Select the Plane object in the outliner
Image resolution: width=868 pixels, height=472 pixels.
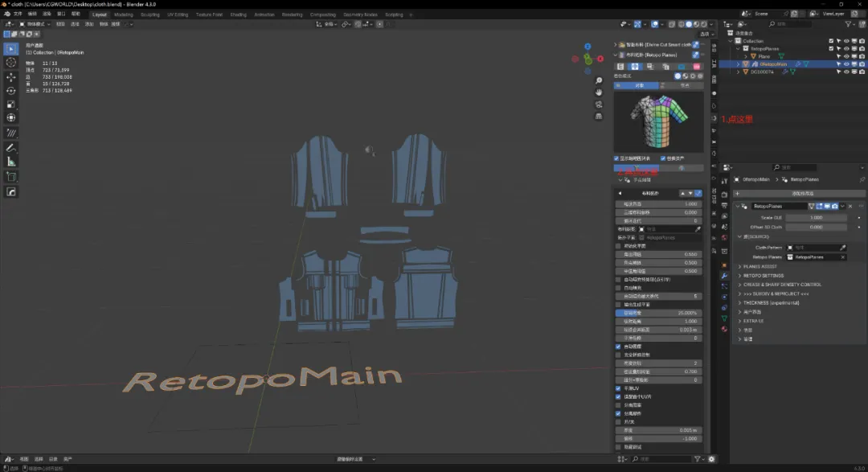click(x=764, y=56)
